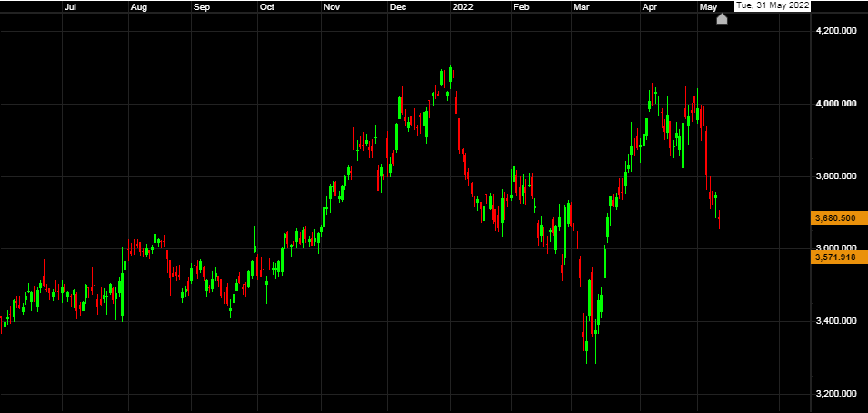Click the Oct month label
Screen dimensions: 868x413
pyautogui.click(x=267, y=6)
